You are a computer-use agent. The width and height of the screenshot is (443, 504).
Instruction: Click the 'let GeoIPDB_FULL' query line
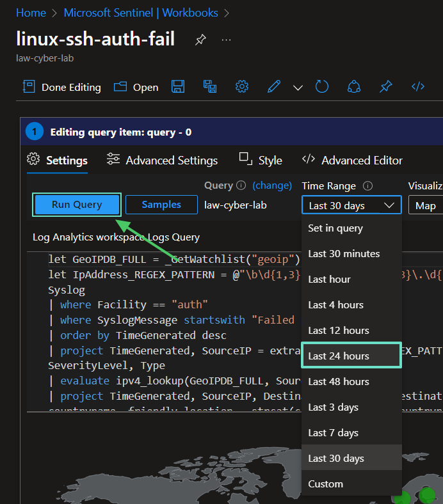pos(173,259)
